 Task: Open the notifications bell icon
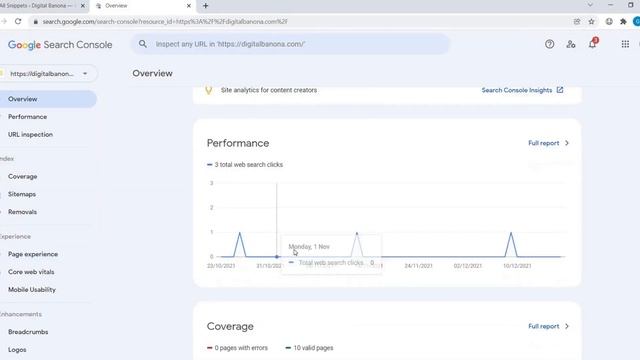(592, 44)
